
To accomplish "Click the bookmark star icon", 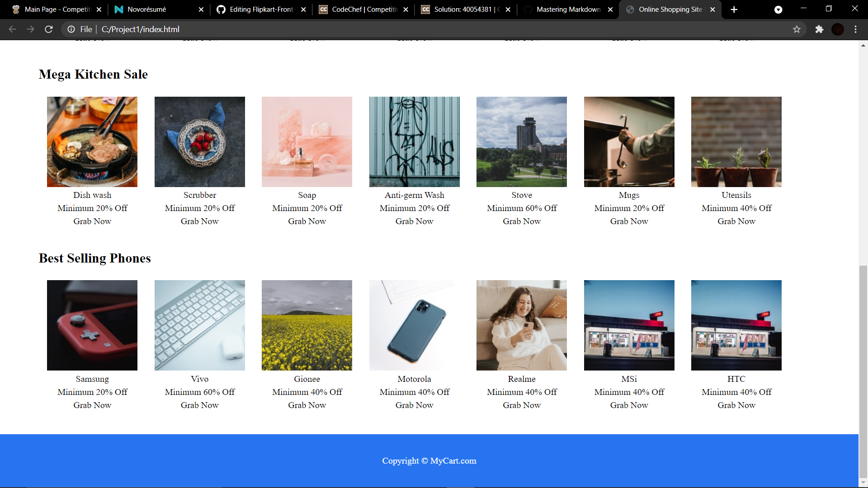I will (797, 29).
